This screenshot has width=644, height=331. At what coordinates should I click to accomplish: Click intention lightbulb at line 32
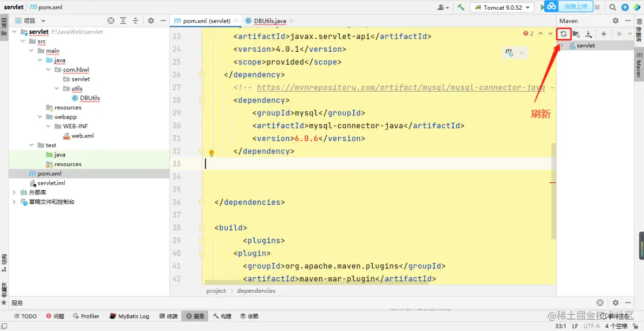coord(211,153)
